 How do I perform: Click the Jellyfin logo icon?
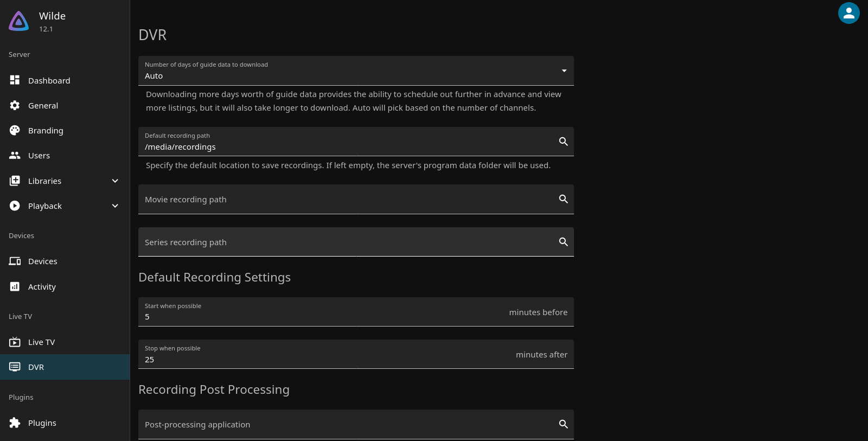[19, 21]
